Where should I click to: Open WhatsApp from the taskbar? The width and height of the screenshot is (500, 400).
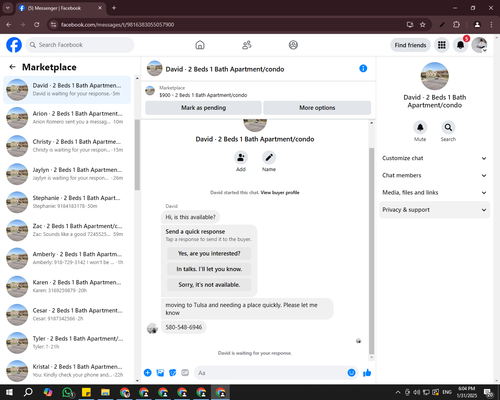click(67, 392)
